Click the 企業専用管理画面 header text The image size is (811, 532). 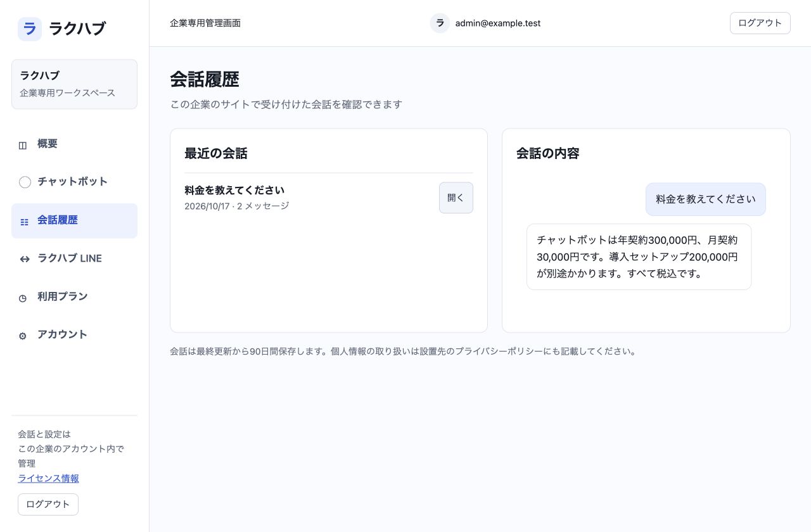pos(205,23)
